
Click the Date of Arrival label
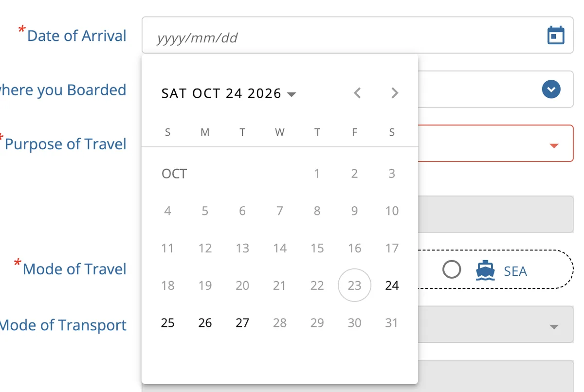pyautogui.click(x=77, y=36)
